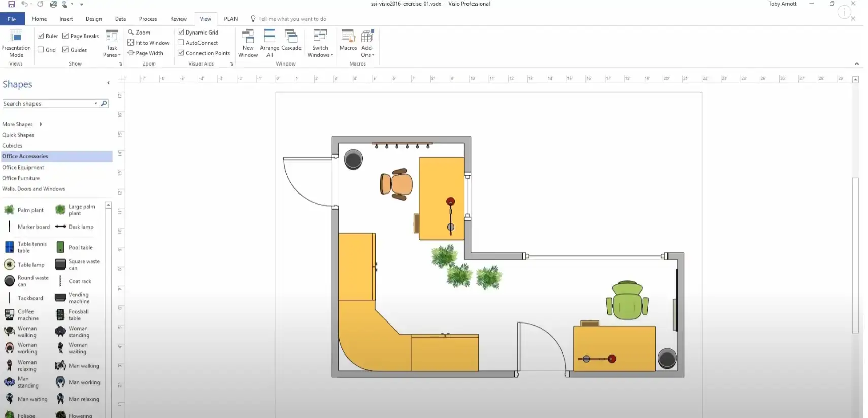Open Presentation Mode view
Screen dimensions: 868x418
coord(16,43)
